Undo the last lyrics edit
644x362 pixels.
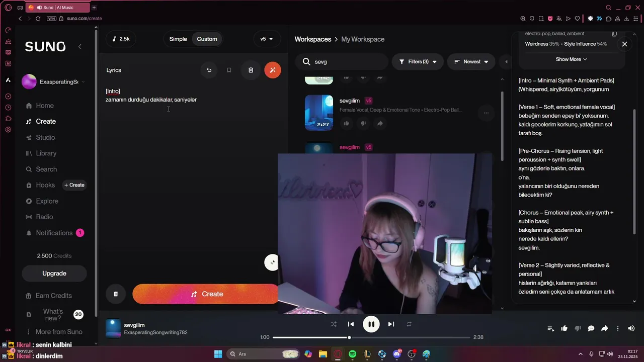[209, 70]
